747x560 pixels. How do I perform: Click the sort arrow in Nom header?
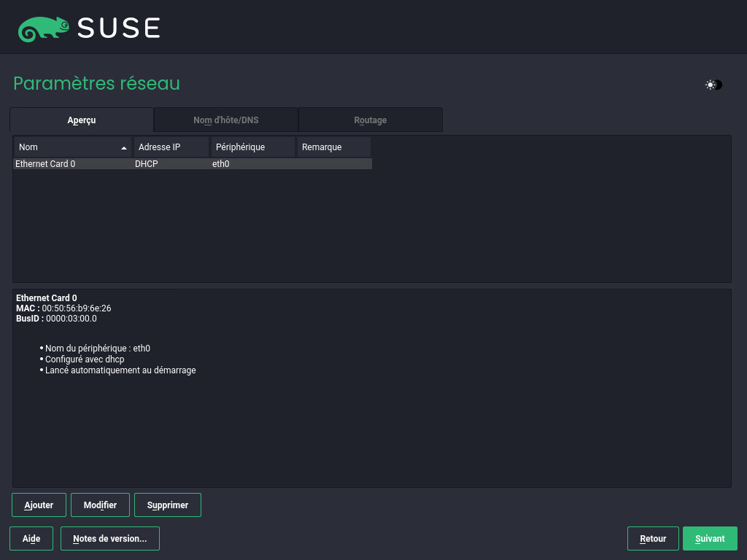pyautogui.click(x=124, y=148)
